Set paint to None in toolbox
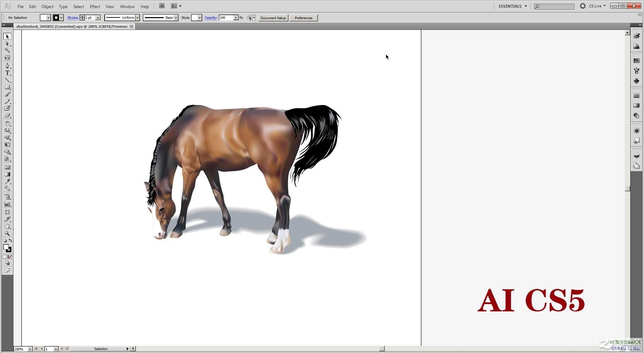Image resolution: width=644 pixels, height=353 pixels. 10,257
